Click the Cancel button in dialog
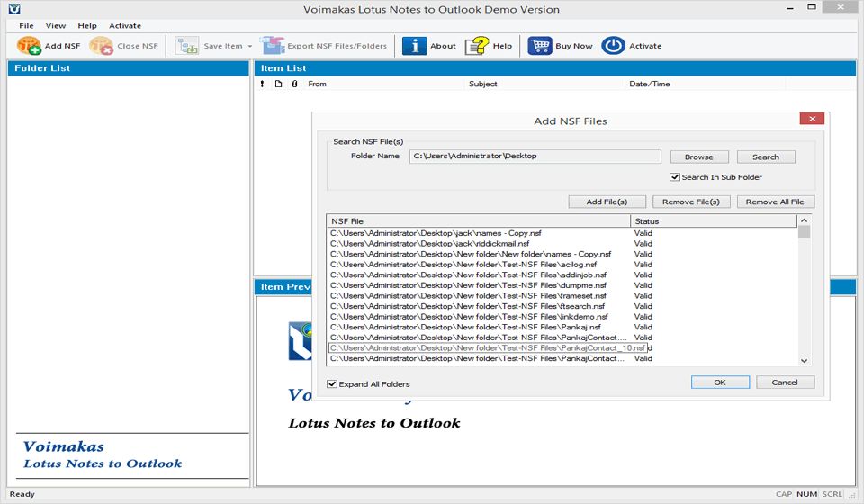The image size is (864, 504). [x=785, y=382]
